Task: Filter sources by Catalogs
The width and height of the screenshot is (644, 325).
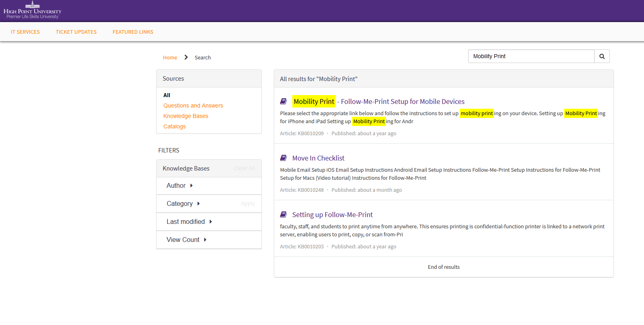Action: pyautogui.click(x=174, y=126)
